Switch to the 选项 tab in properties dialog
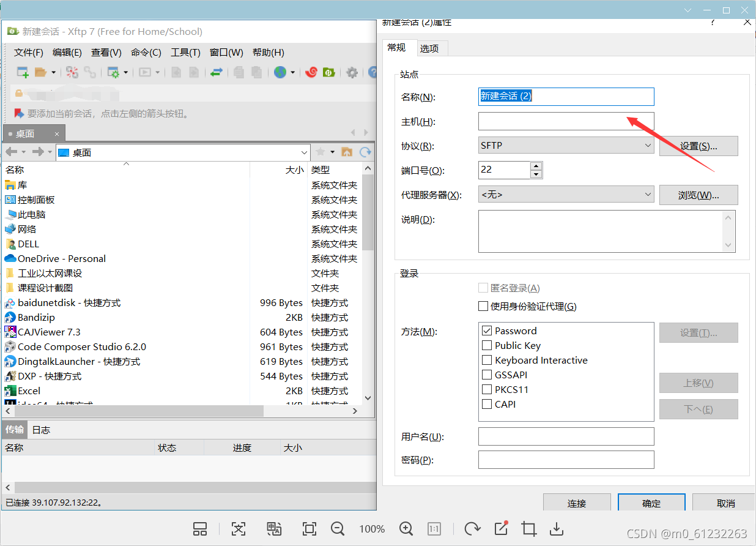The height and width of the screenshot is (546, 756). pyautogui.click(x=432, y=48)
